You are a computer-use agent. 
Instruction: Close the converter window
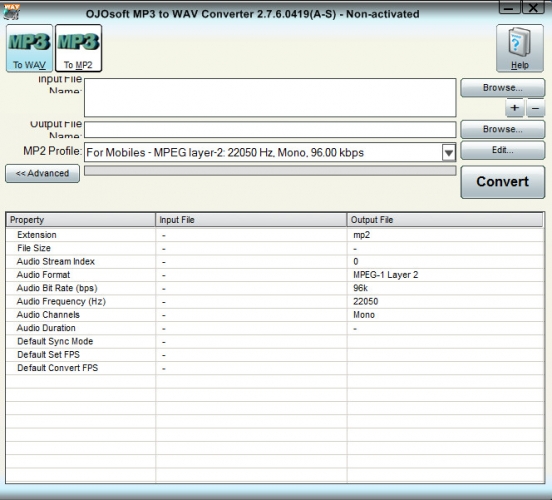tap(533, 7)
